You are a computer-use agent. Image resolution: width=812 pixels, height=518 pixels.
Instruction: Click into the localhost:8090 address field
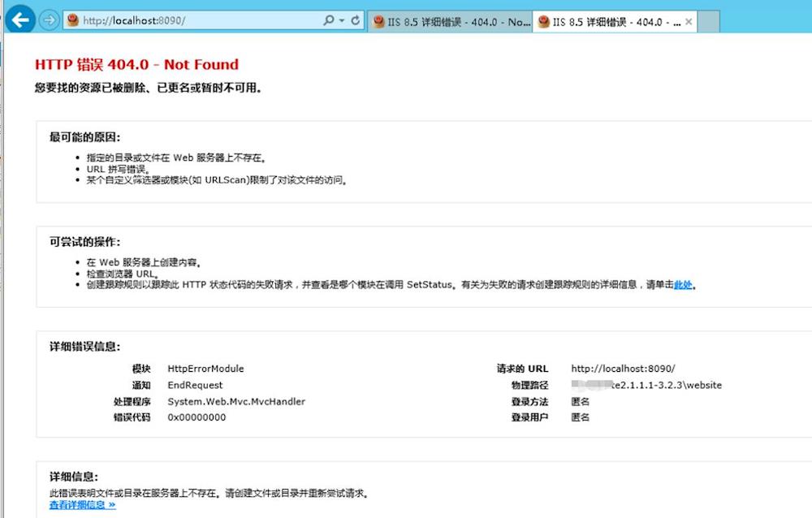coord(195,21)
